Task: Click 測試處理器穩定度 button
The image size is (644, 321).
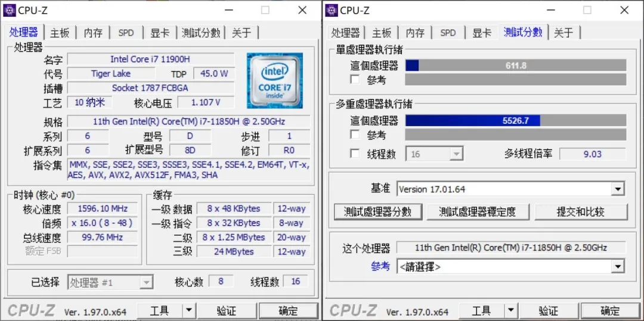Action: (x=477, y=212)
